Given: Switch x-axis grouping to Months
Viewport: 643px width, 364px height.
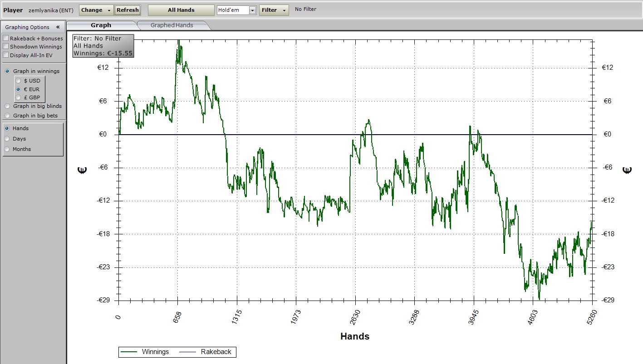Looking at the screenshot, I should pyautogui.click(x=7, y=149).
